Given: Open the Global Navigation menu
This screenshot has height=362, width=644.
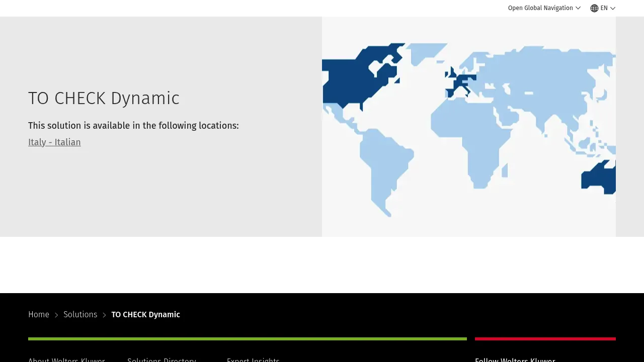Looking at the screenshot, I should pos(544,8).
